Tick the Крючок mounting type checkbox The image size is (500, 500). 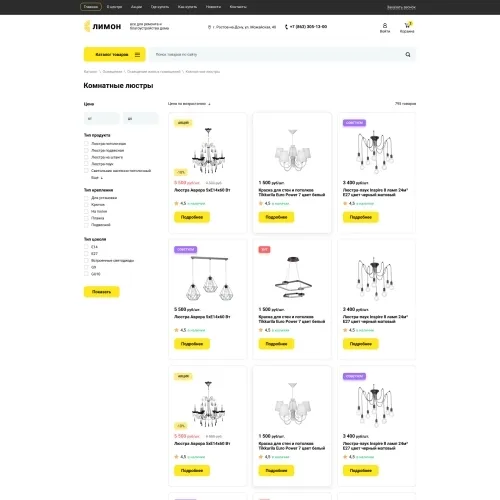point(86,204)
